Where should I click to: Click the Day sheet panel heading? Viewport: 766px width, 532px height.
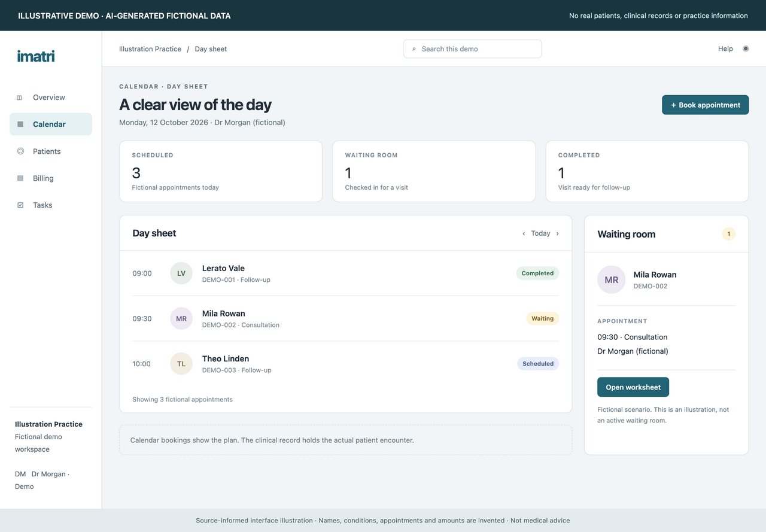point(154,233)
